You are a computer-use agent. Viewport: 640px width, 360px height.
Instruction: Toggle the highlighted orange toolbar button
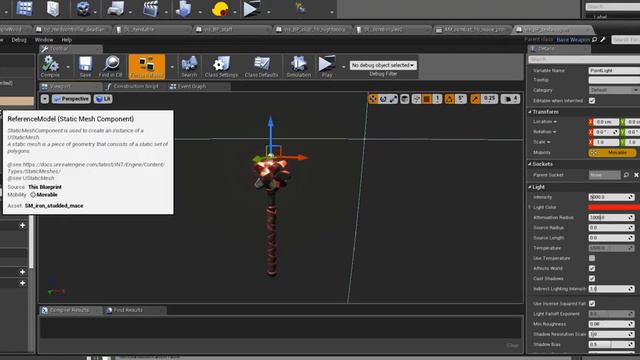click(147, 67)
